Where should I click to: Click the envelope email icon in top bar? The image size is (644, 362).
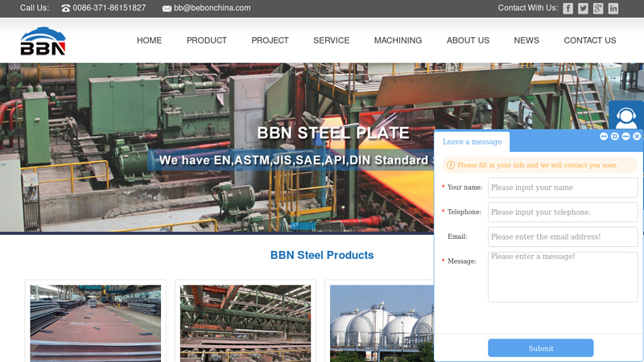click(167, 9)
